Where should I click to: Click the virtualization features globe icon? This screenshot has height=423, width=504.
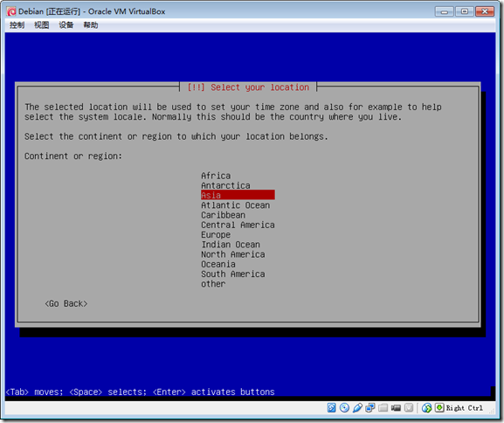426,408
